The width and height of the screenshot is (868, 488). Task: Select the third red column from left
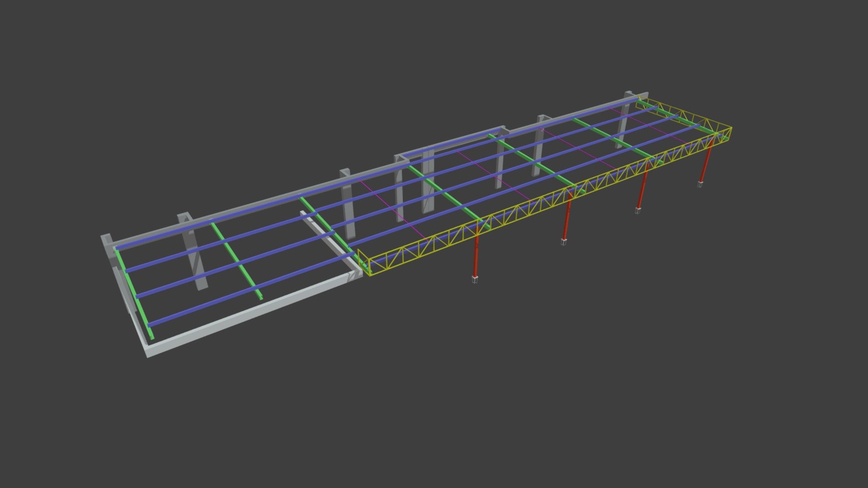[642, 186]
